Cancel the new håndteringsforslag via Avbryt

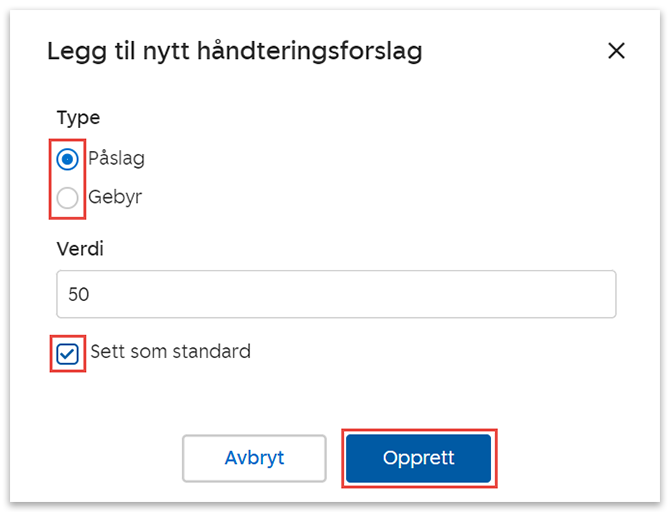[x=254, y=458]
